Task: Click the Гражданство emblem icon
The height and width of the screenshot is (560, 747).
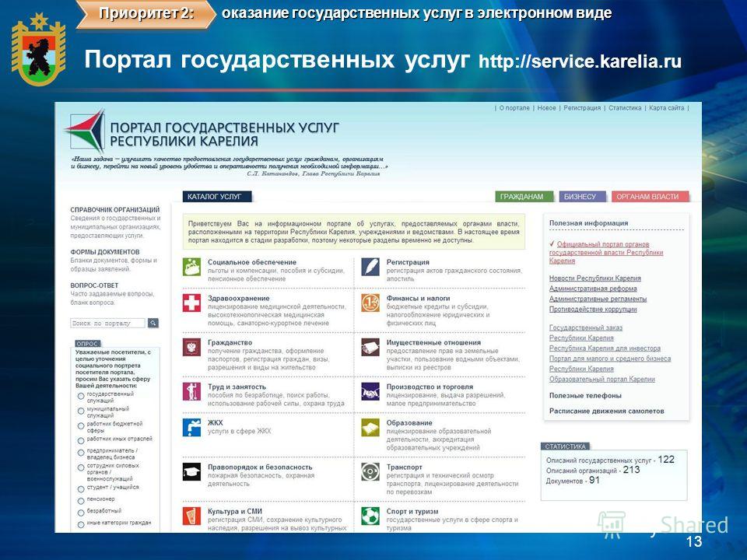Action: 191,347
